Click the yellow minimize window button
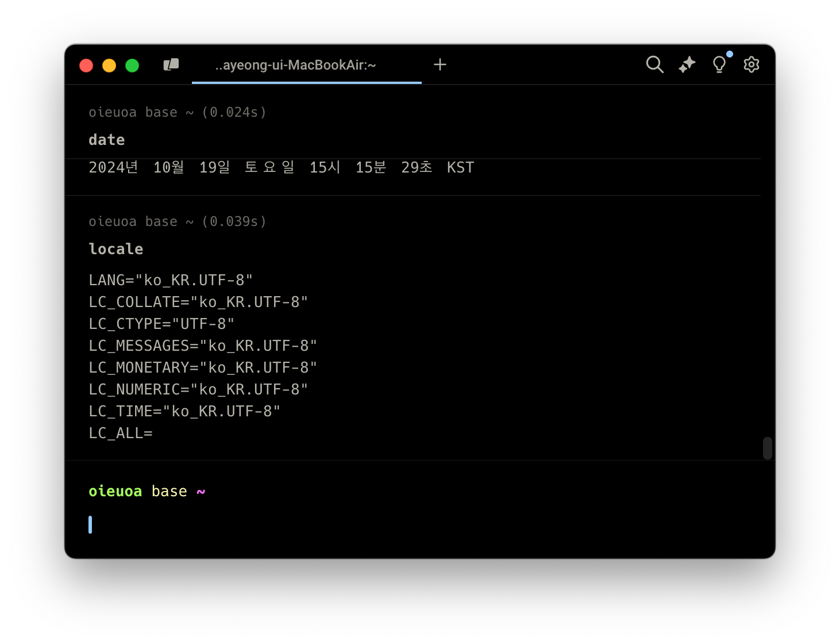 tap(109, 66)
